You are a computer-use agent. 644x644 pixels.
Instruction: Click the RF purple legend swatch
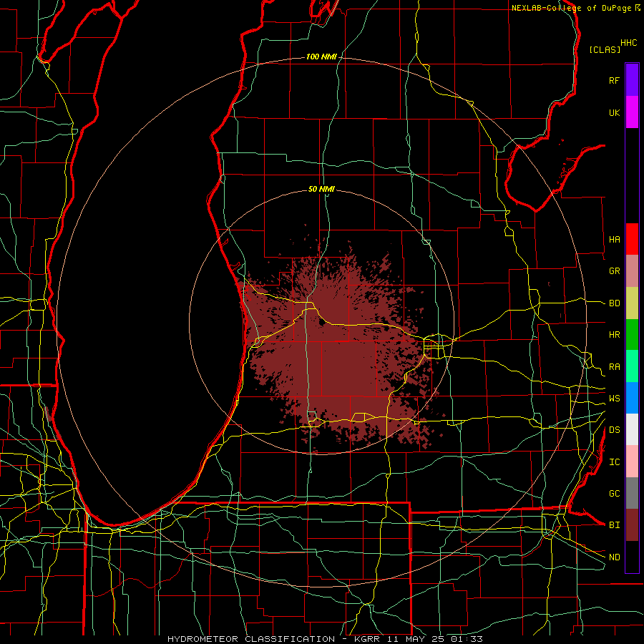(632, 80)
